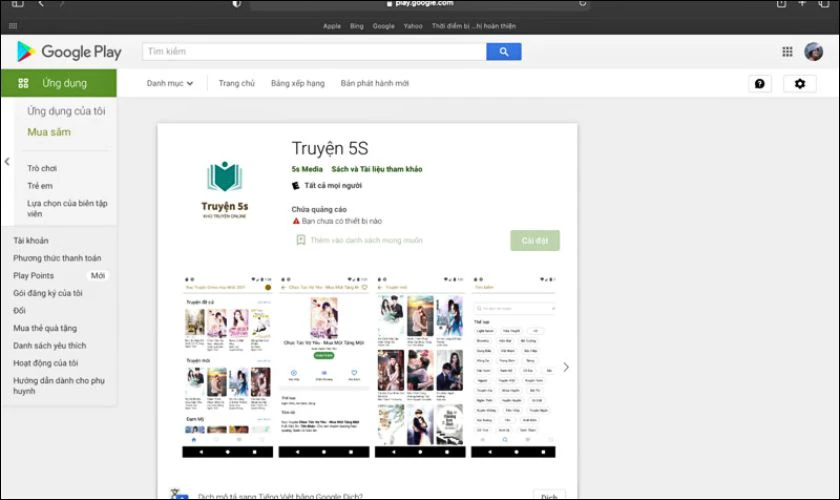Click Thêm vào danh sách mong muốn
This screenshot has height=500, width=840.
[x=366, y=240]
